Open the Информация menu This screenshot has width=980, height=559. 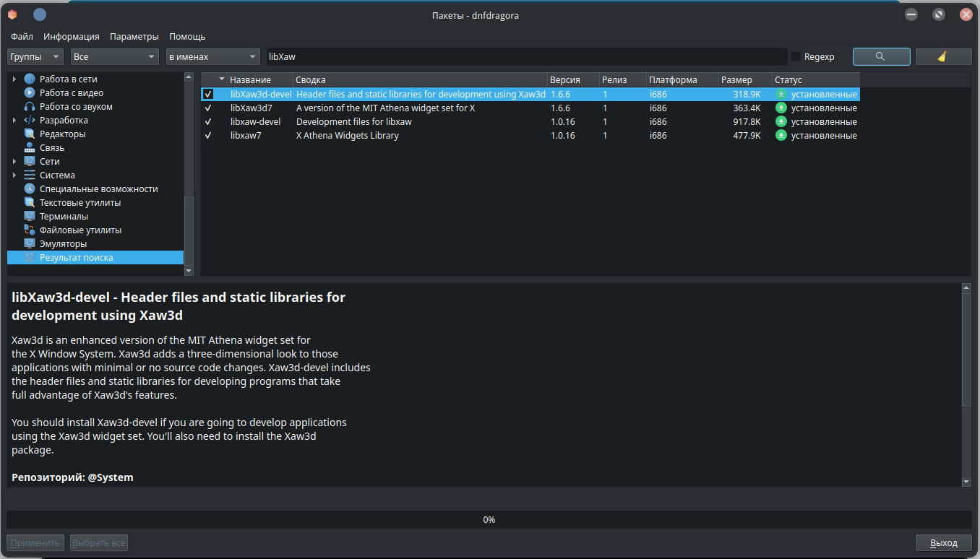pos(71,36)
